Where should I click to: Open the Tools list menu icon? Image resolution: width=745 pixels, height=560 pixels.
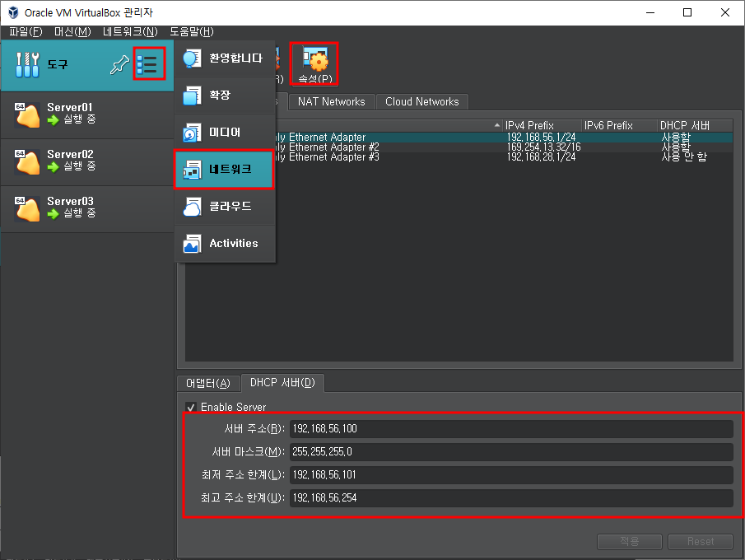coord(147,64)
